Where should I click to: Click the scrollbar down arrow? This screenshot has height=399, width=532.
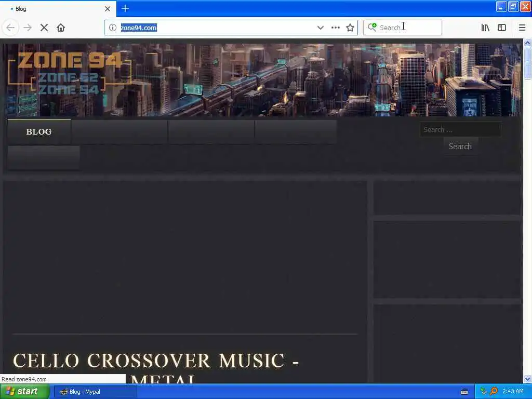point(527,379)
